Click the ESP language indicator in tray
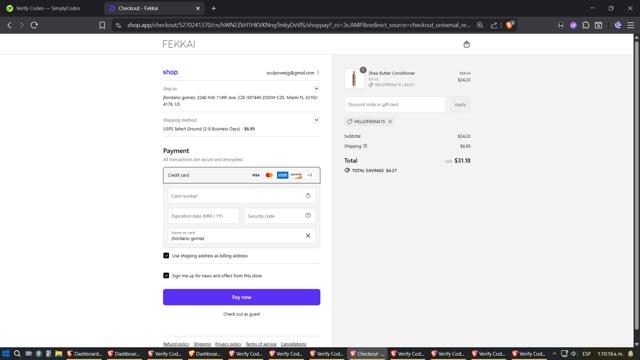The height and width of the screenshot is (360, 640). (587, 353)
